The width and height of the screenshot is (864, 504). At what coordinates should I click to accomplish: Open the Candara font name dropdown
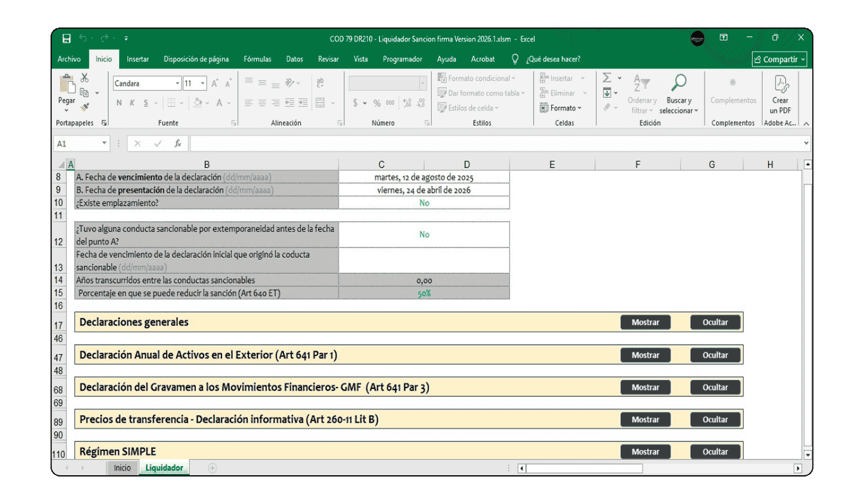(177, 84)
